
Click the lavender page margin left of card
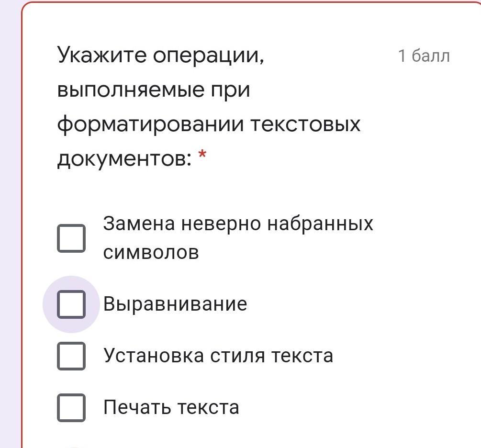[10, 239]
